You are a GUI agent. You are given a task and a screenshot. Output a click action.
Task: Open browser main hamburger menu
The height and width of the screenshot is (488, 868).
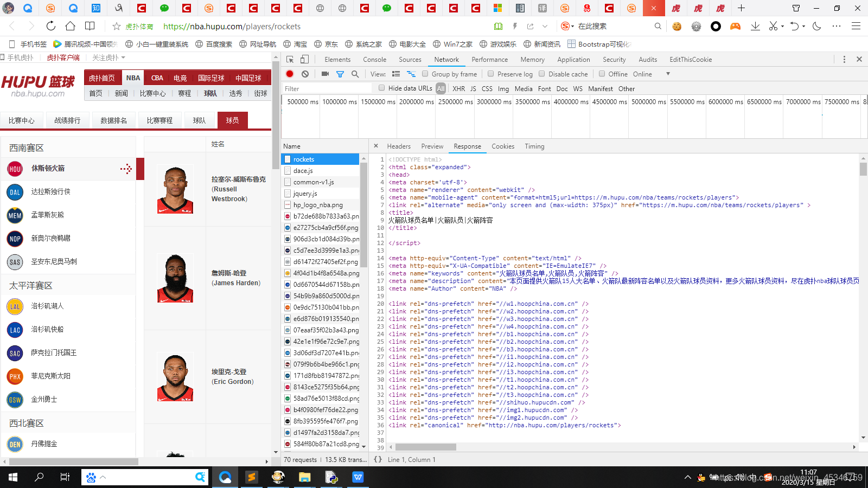856,26
